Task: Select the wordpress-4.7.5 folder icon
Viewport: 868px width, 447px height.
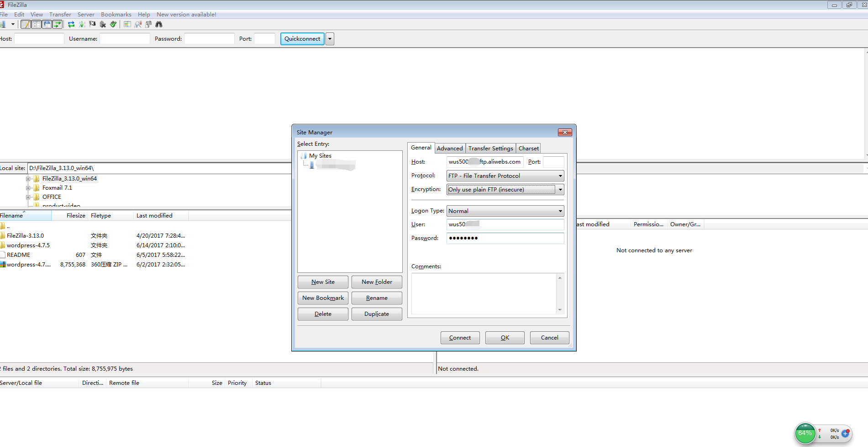Action: (x=3, y=245)
